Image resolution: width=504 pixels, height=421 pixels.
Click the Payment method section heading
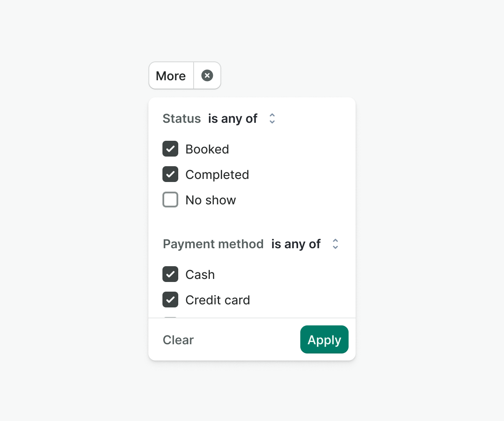pos(213,244)
